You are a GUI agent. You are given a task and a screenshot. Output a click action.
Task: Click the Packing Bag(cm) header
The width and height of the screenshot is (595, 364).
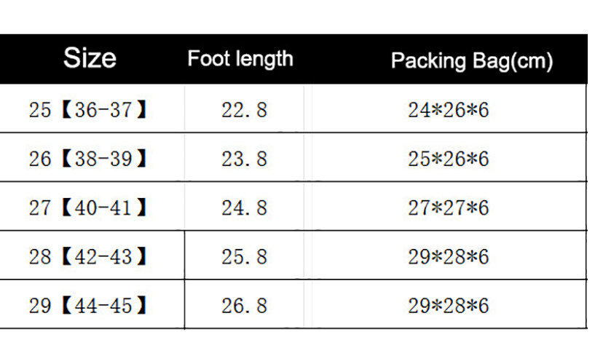(x=471, y=60)
